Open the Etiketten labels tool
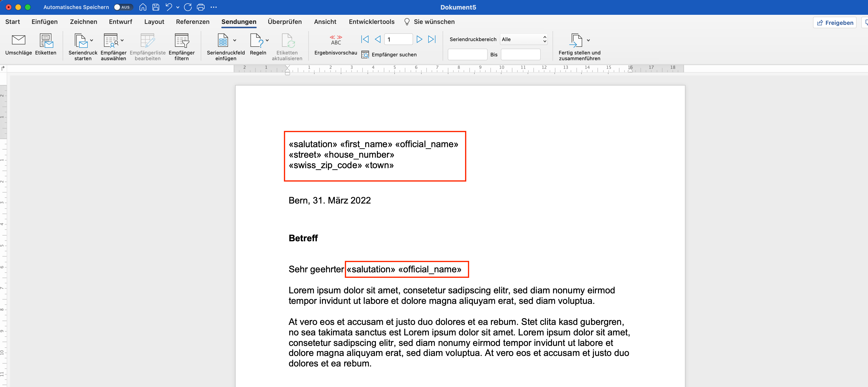This screenshot has width=868, height=387. click(46, 41)
